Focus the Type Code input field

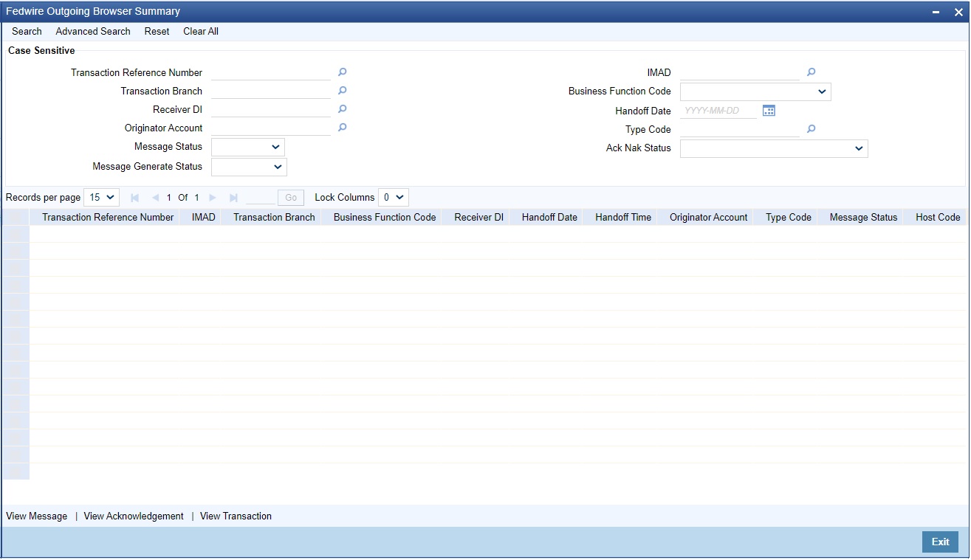(740, 129)
